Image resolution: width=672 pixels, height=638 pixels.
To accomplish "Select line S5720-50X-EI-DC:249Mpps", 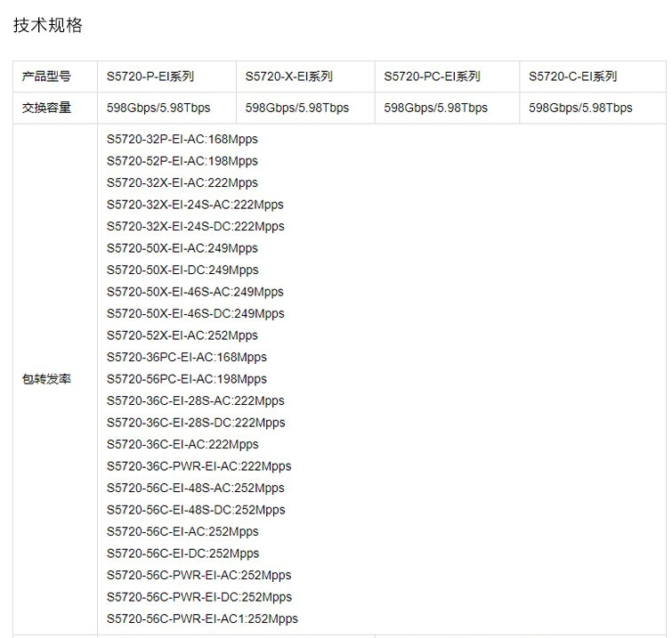I will (x=182, y=270).
